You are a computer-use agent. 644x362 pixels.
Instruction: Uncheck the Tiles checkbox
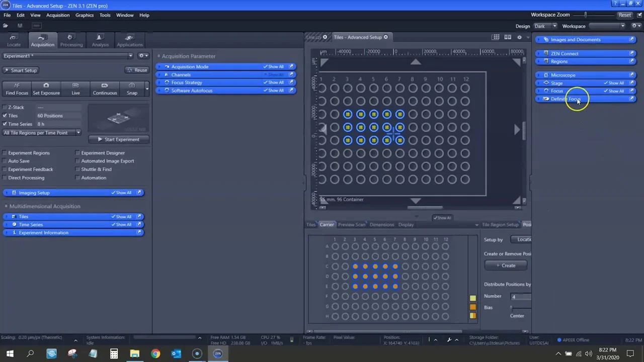coord(5,116)
